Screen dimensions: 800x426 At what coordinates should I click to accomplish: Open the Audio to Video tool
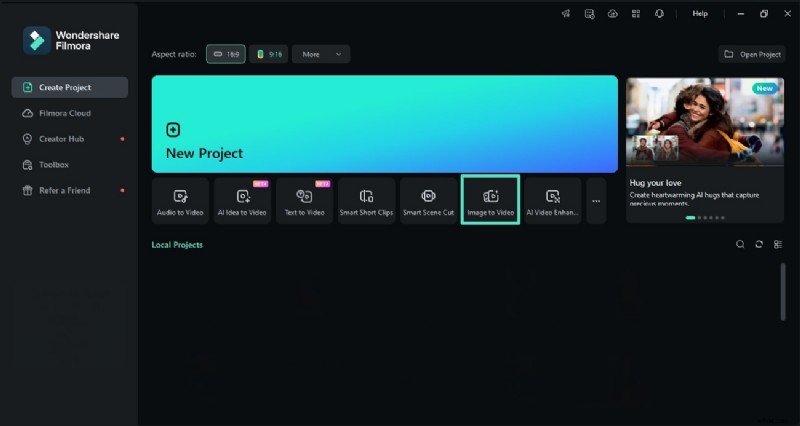pyautogui.click(x=180, y=201)
